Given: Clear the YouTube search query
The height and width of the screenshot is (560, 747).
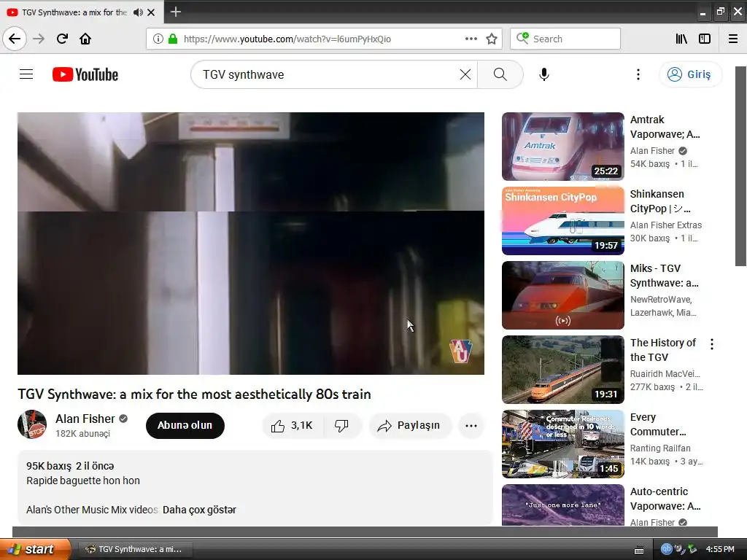Looking at the screenshot, I should pyautogui.click(x=465, y=74).
